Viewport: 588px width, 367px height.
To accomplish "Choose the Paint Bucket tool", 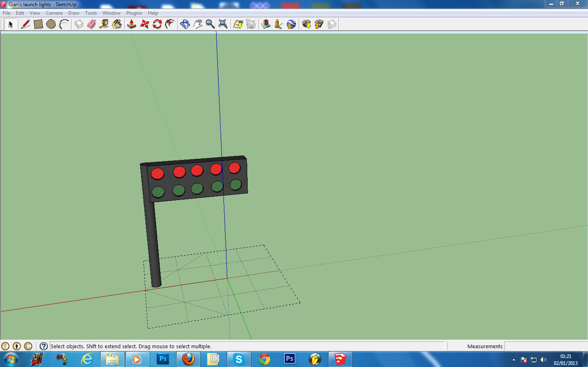I will [x=117, y=24].
